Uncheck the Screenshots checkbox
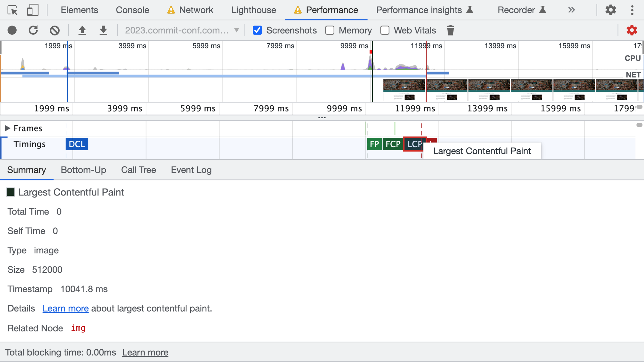Screen dimensions: 644x362 (257, 30)
